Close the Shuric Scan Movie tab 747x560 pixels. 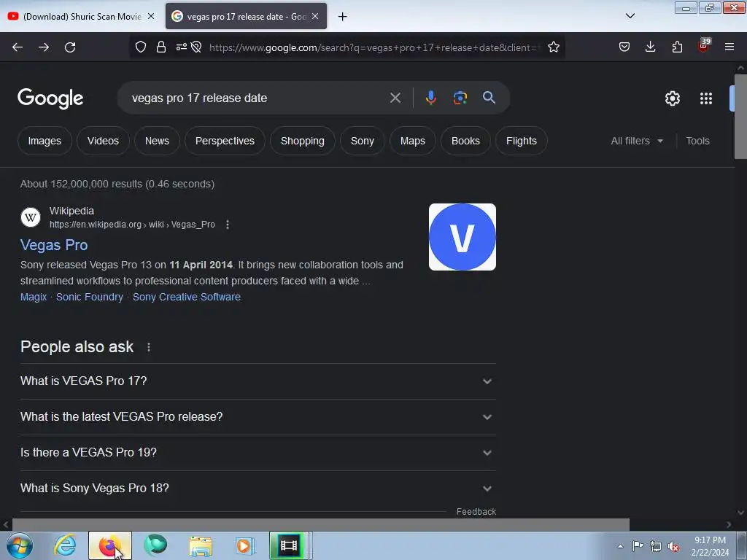click(151, 16)
